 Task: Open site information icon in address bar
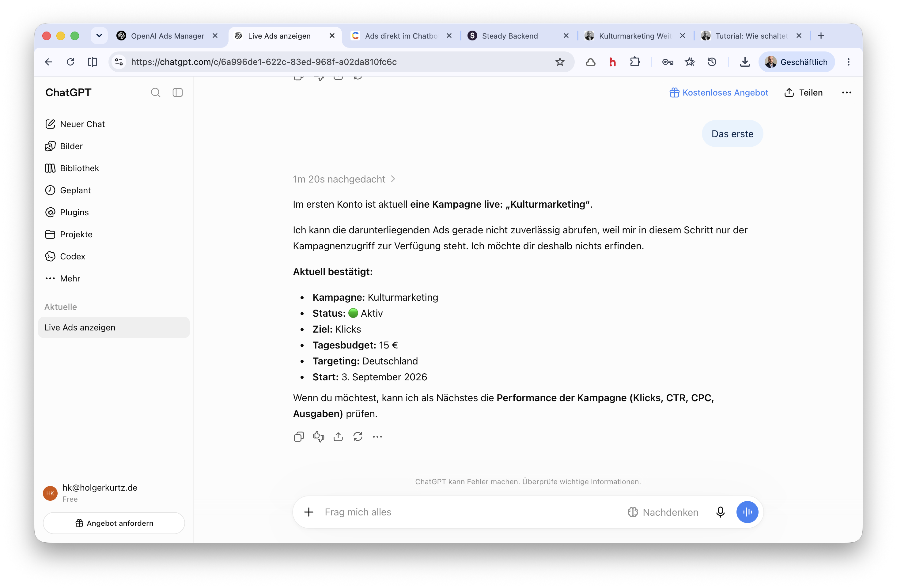click(119, 62)
